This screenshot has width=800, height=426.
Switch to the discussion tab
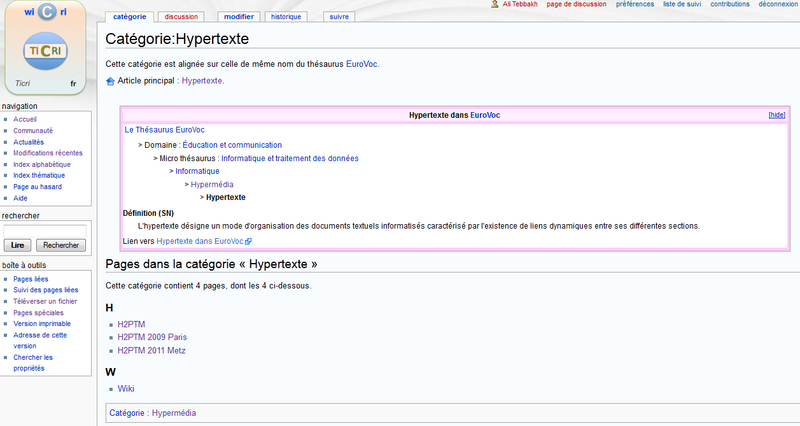coord(181,17)
